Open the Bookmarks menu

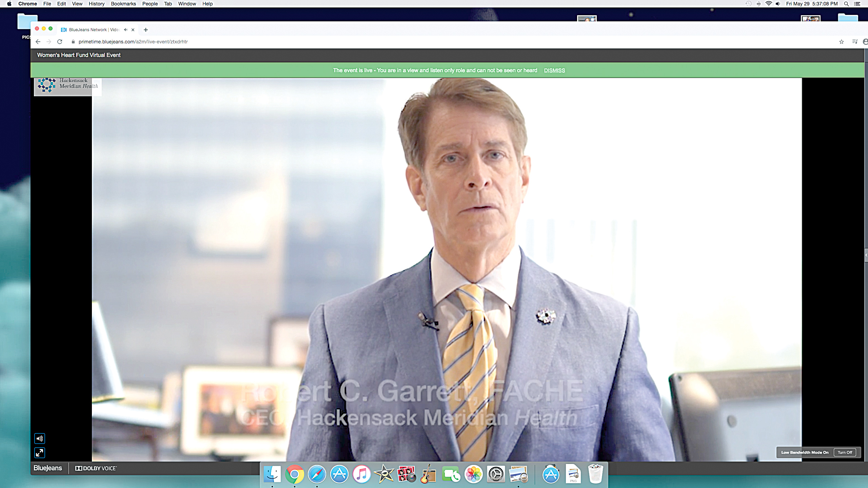pyautogui.click(x=123, y=4)
